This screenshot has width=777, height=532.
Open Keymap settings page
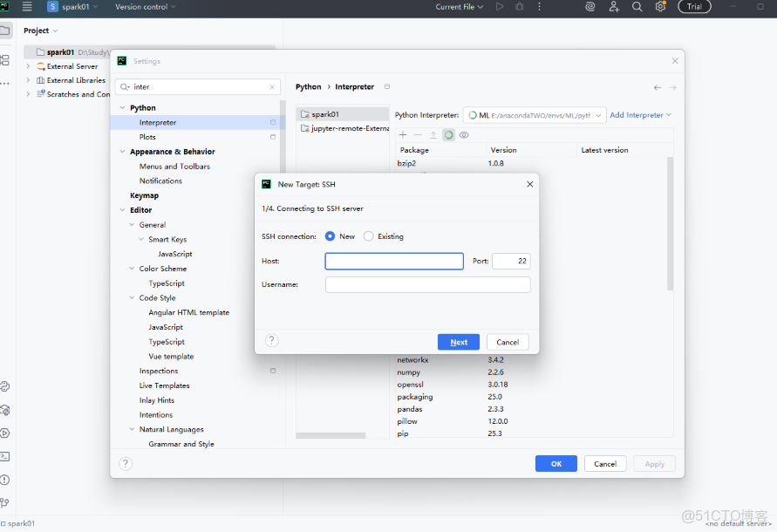click(144, 195)
